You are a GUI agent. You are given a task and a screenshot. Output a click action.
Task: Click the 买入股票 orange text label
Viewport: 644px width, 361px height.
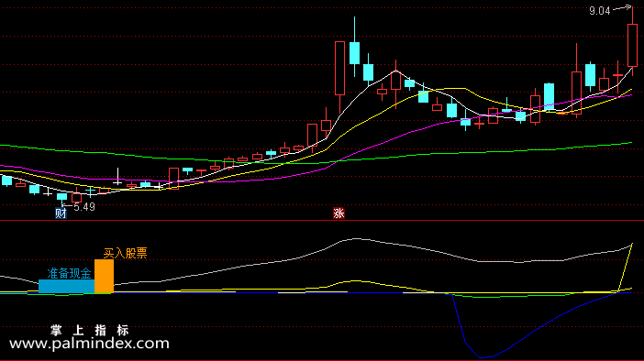(125, 253)
